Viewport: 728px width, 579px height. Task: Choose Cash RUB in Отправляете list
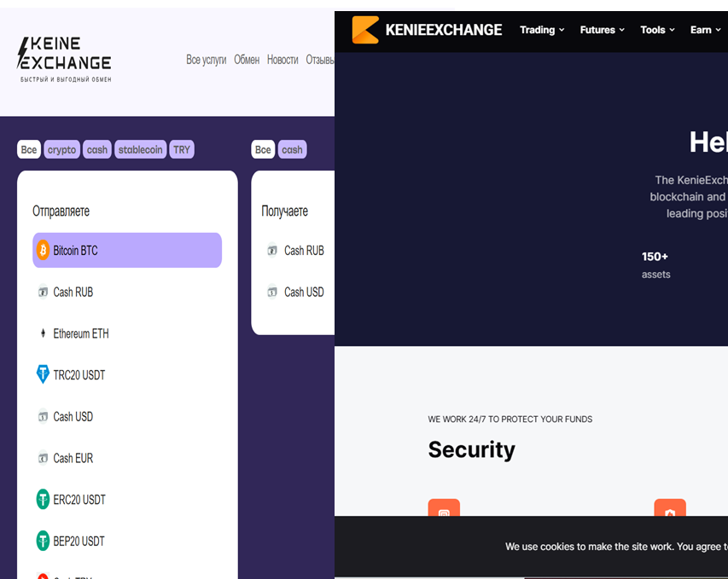click(x=127, y=292)
